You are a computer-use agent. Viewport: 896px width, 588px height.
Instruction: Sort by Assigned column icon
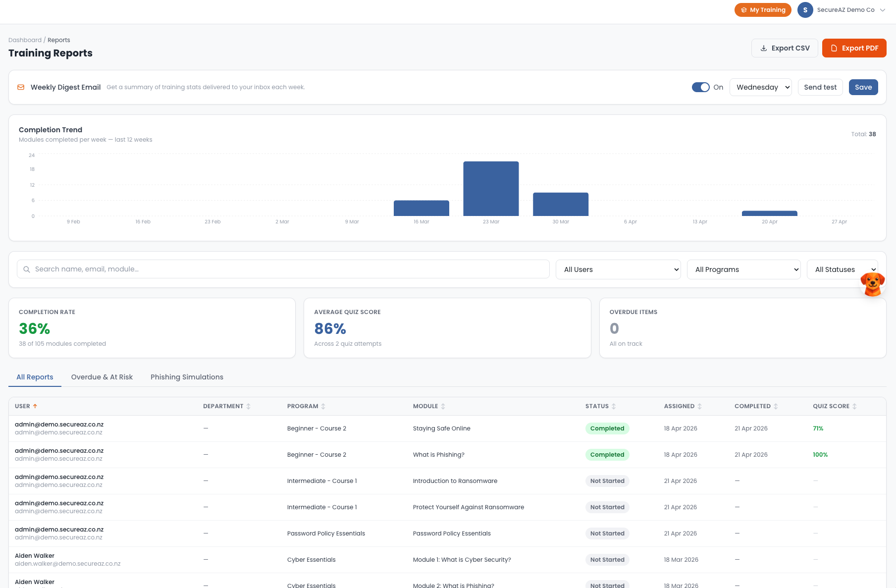(699, 406)
